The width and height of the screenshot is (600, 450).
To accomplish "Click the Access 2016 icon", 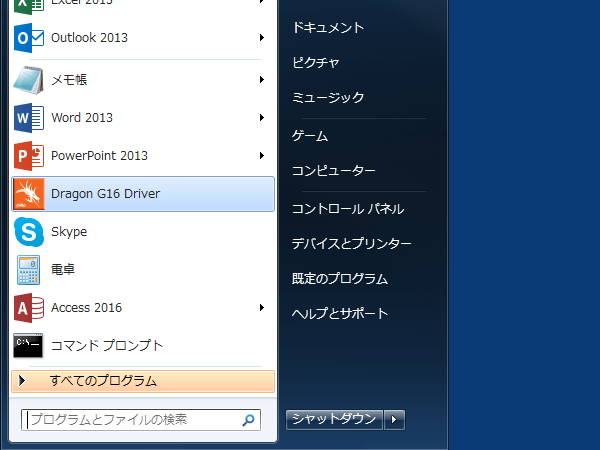I will 29,308.
